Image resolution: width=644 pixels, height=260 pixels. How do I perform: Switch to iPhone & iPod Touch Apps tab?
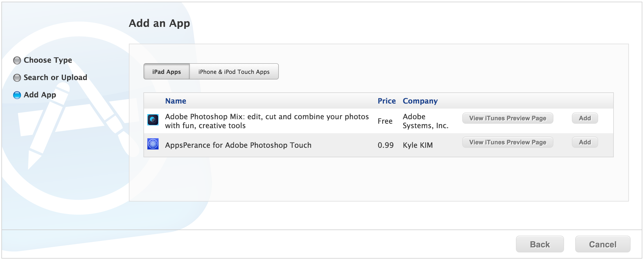[x=234, y=72]
